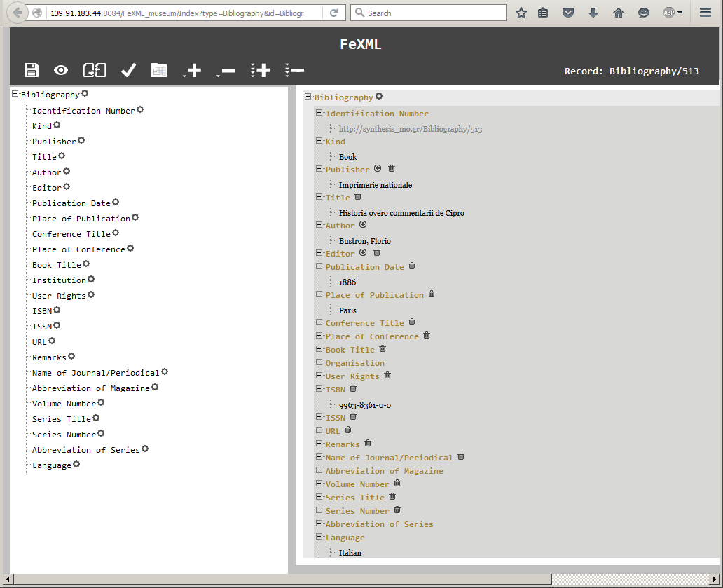The image size is (723, 588).
Task: Click the browser Downloads arrow icon
Action: tap(593, 13)
